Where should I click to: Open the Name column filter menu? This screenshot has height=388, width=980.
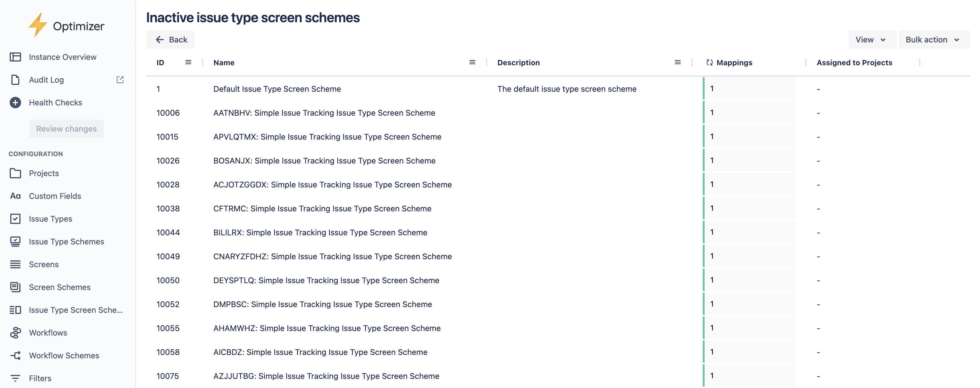[x=472, y=62]
